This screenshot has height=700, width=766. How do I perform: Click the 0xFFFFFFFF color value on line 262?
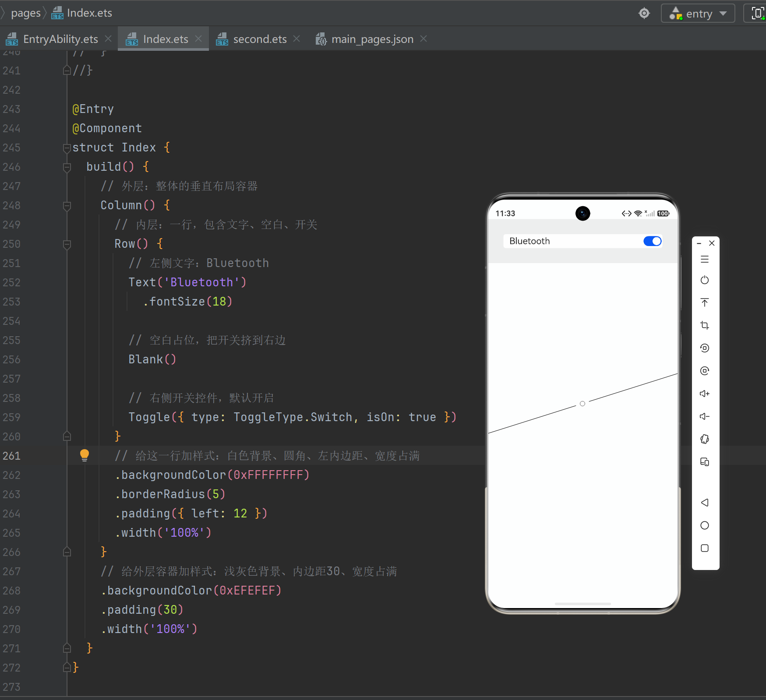268,475
